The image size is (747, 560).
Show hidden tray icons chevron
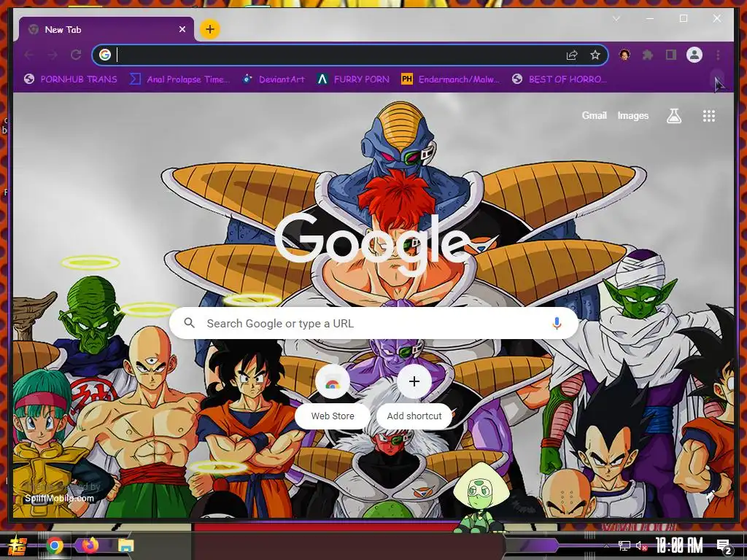[x=606, y=545]
